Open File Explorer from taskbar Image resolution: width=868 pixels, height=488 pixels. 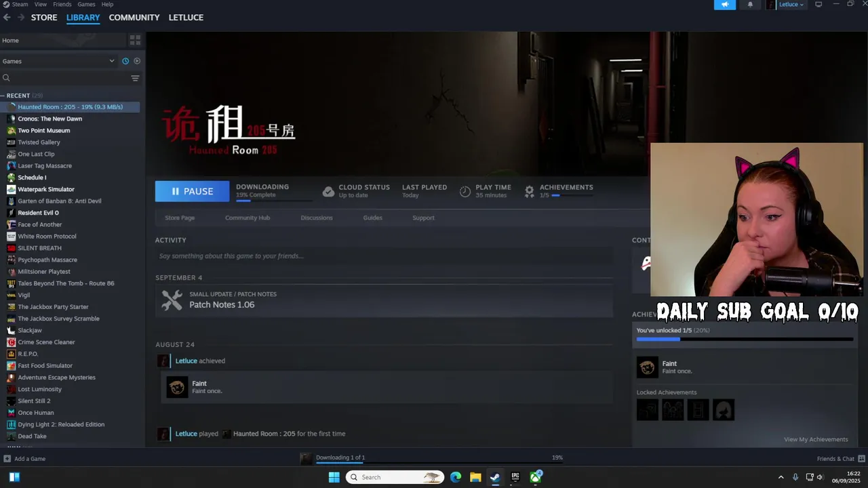coord(475,477)
